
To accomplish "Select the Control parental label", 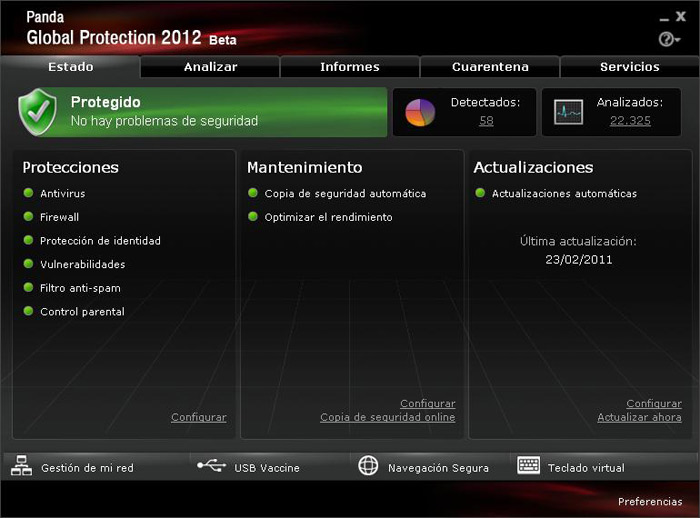I will [83, 312].
